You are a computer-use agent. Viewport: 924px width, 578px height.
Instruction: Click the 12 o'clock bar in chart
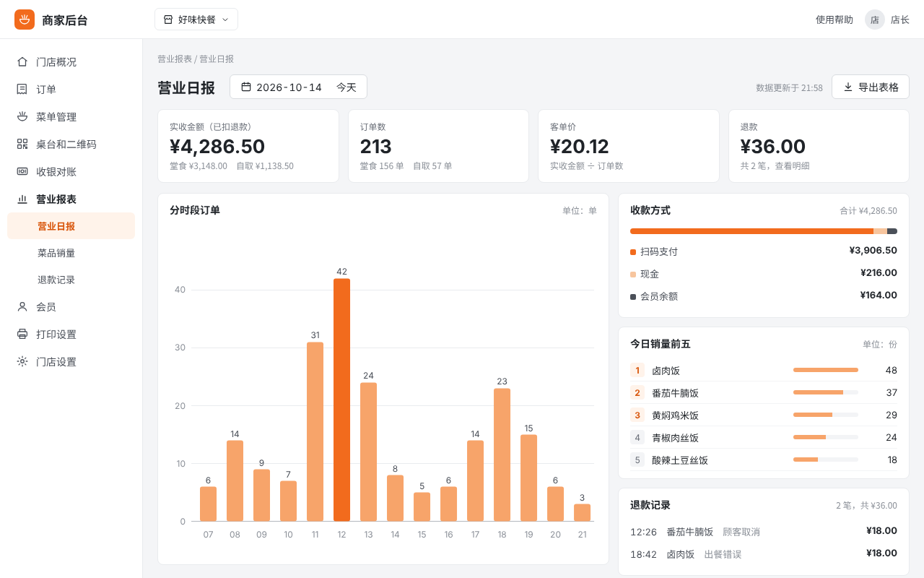tap(341, 400)
